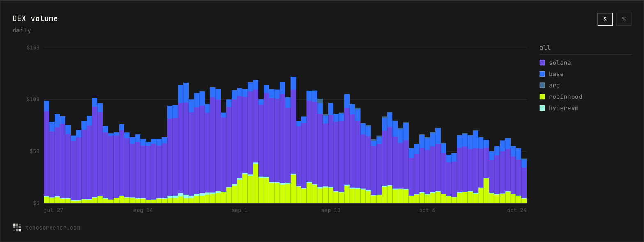
Task: Click the arc legend color swatch
Action: [x=542, y=85]
